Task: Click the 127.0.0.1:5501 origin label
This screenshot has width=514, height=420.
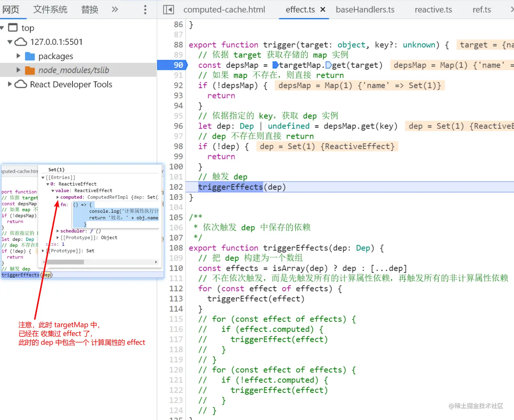Action: click(56, 42)
